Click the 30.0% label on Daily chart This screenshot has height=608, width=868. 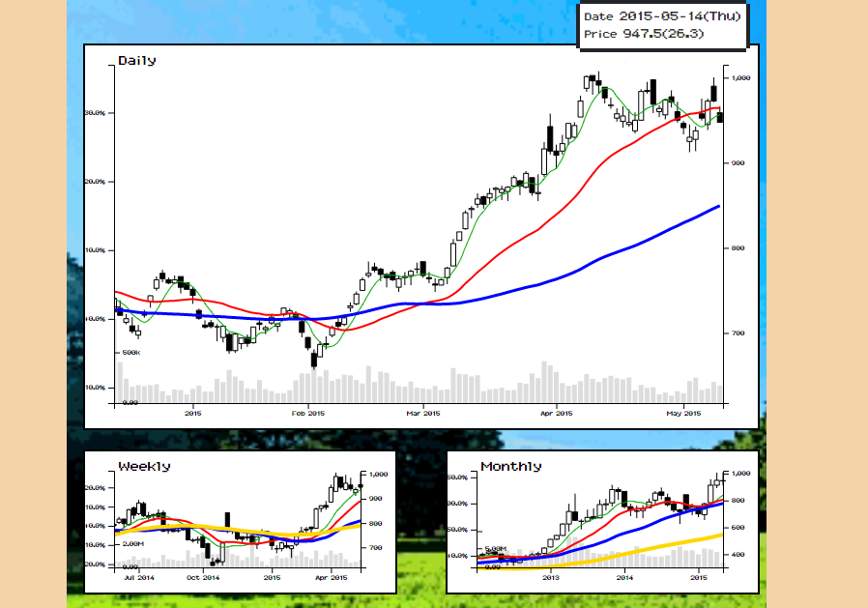[x=96, y=113]
